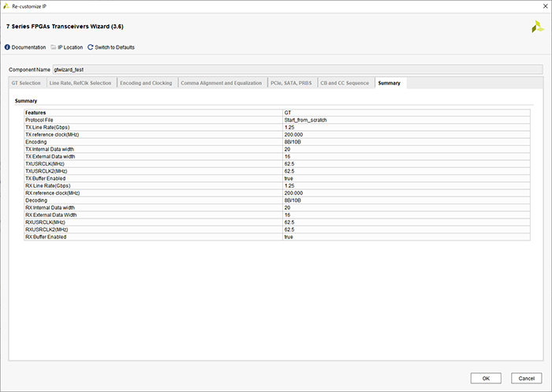Screen dimensions: 552x392
Task: Switch to Line Rate, RefClk Selection tab
Action: tap(80, 83)
